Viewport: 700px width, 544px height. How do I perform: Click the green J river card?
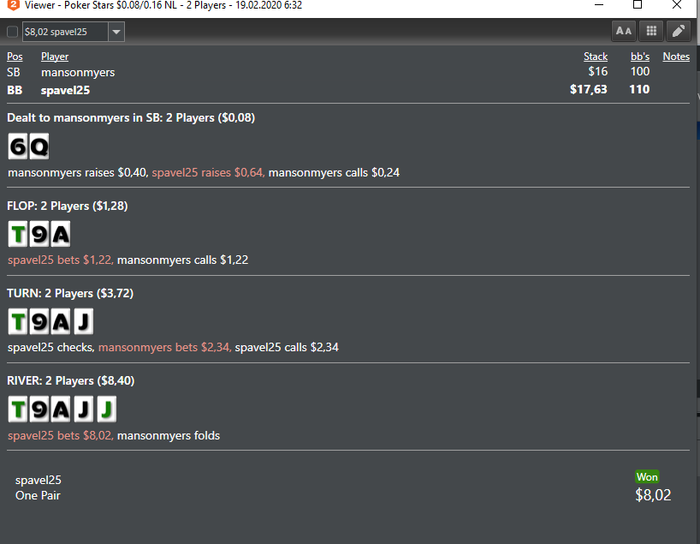tap(107, 409)
